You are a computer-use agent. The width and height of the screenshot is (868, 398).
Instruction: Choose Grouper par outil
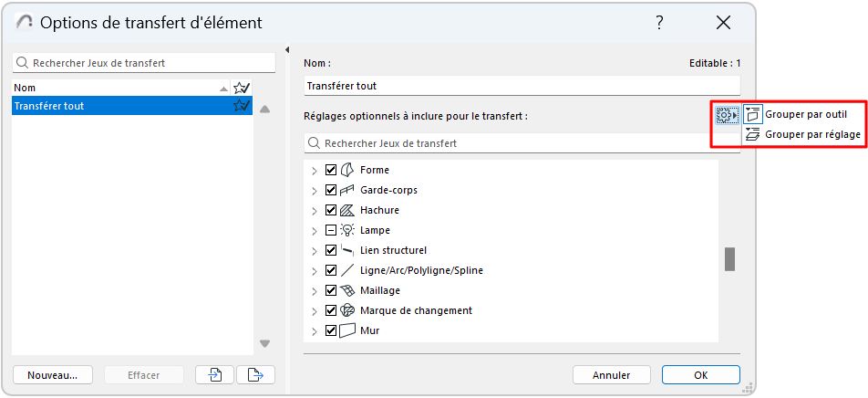click(x=805, y=115)
